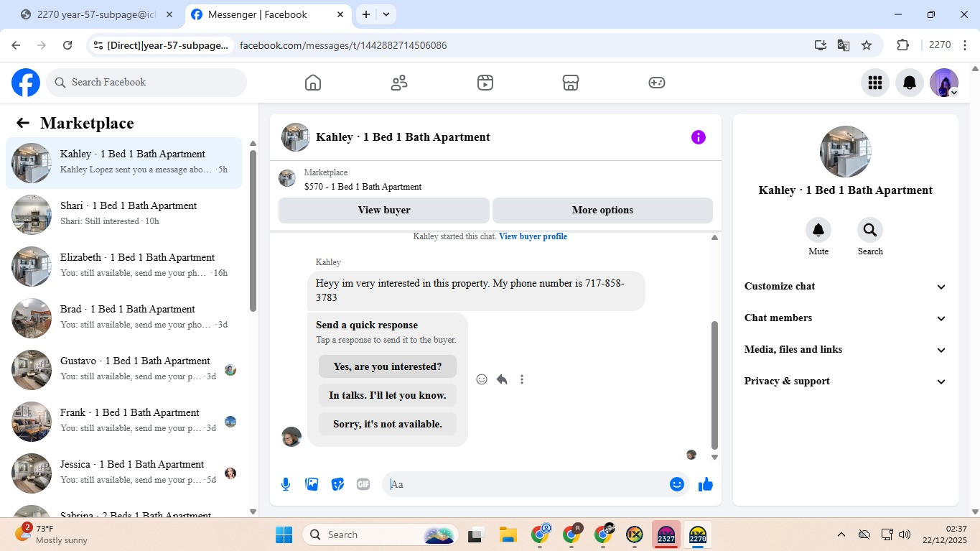Image resolution: width=980 pixels, height=551 pixels.
Task: Focus the Search Facebook field
Action: click(x=146, y=83)
